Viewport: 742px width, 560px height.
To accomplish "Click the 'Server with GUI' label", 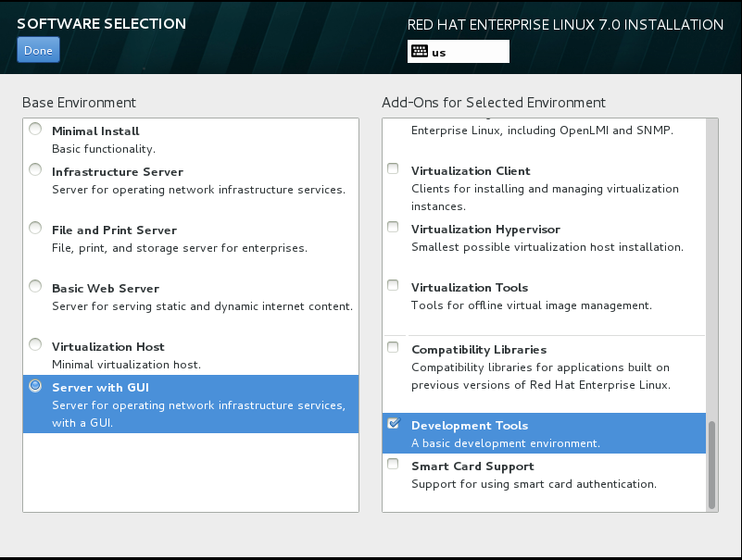I will [100, 387].
